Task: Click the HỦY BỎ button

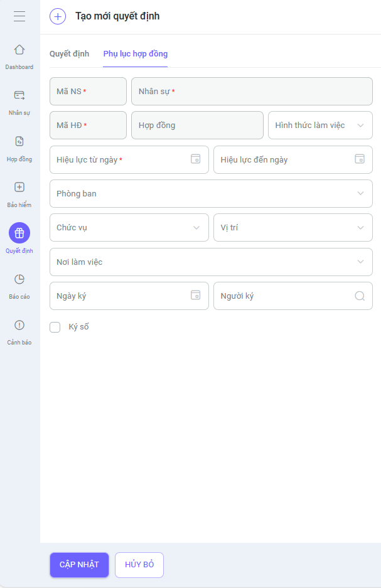Action: pyautogui.click(x=139, y=565)
